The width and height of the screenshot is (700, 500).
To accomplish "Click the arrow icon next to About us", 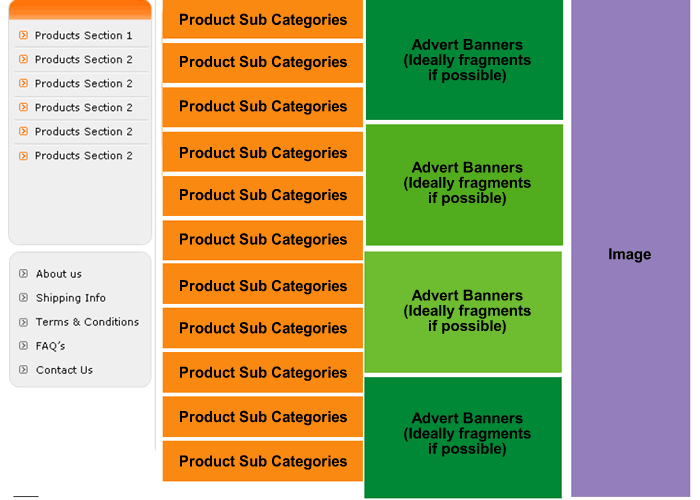I will 24,274.
